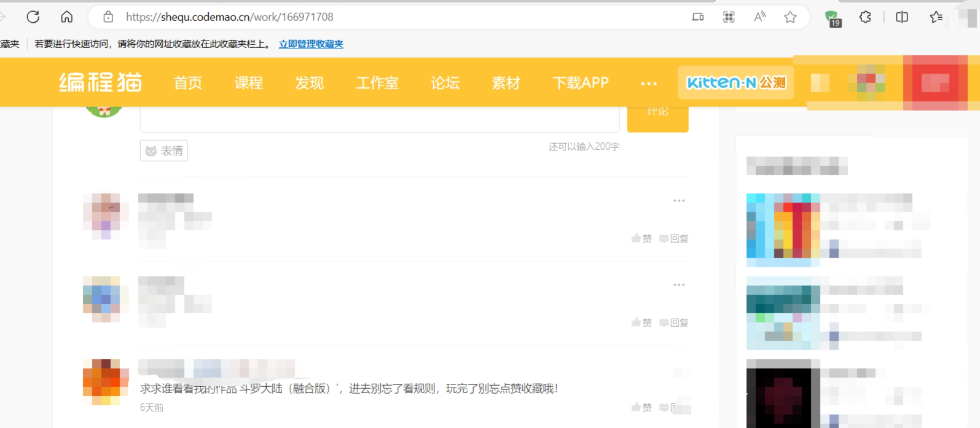Reply to the first comment via 回复

pyautogui.click(x=674, y=239)
